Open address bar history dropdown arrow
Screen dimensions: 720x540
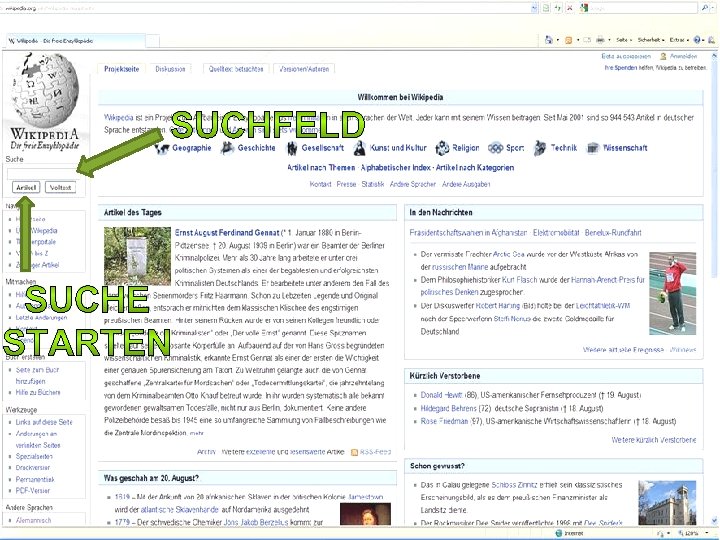point(534,8)
